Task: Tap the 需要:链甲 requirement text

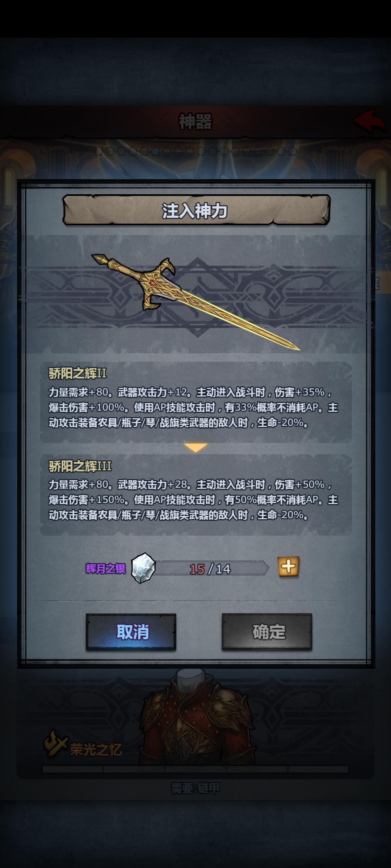Action: point(195,788)
